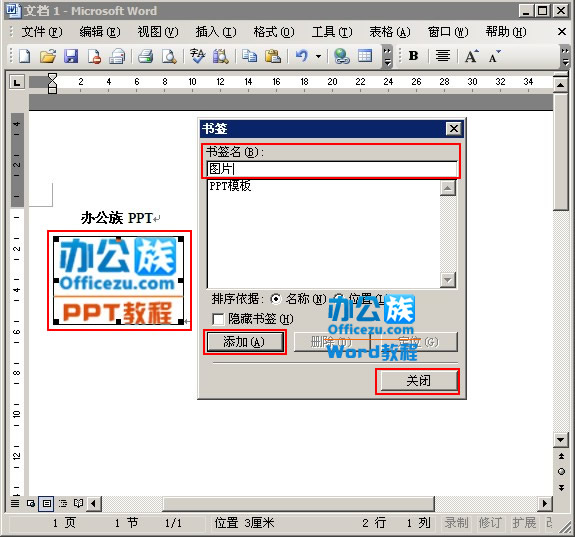Screen dimensions: 575x537
Task: Expand the Undo dropdown arrow
Action: click(318, 56)
